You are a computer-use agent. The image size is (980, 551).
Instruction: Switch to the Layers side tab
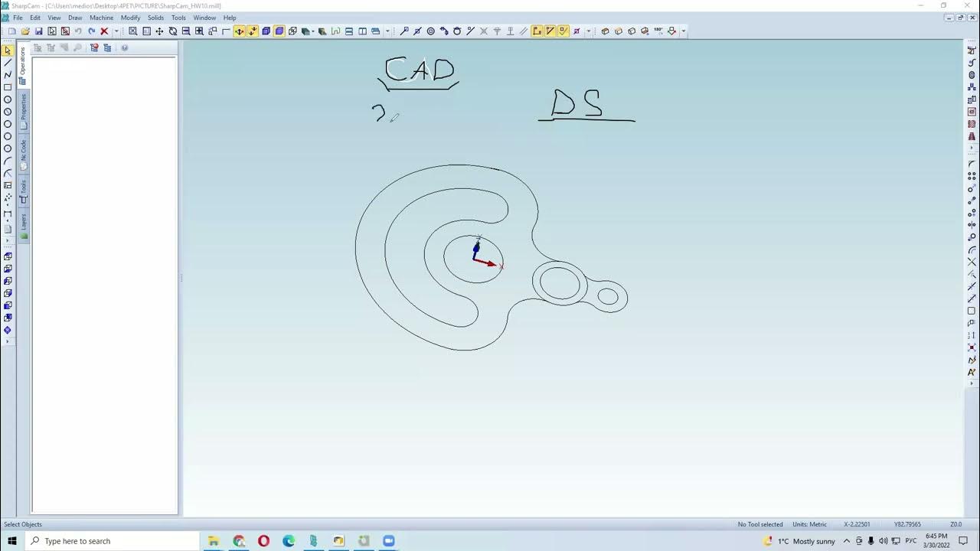[x=23, y=227]
